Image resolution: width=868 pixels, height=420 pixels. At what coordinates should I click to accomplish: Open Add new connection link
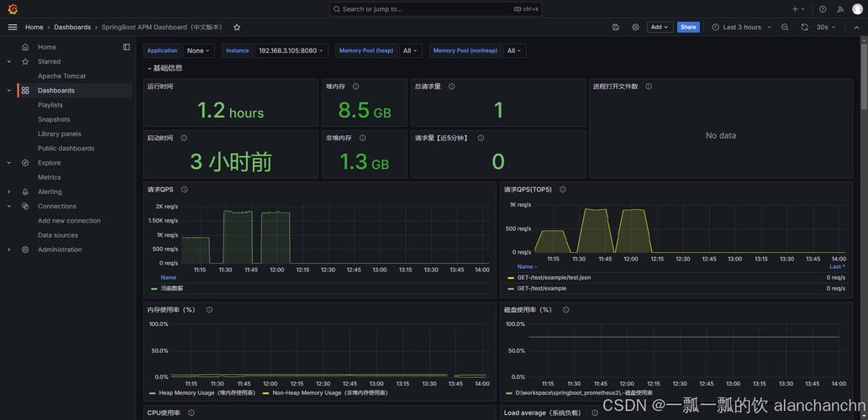[x=69, y=221]
